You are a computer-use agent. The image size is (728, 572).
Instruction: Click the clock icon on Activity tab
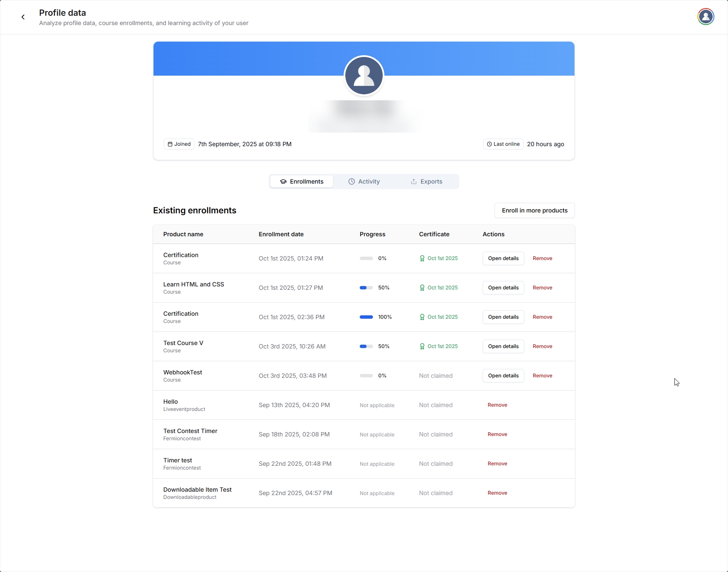(352, 181)
